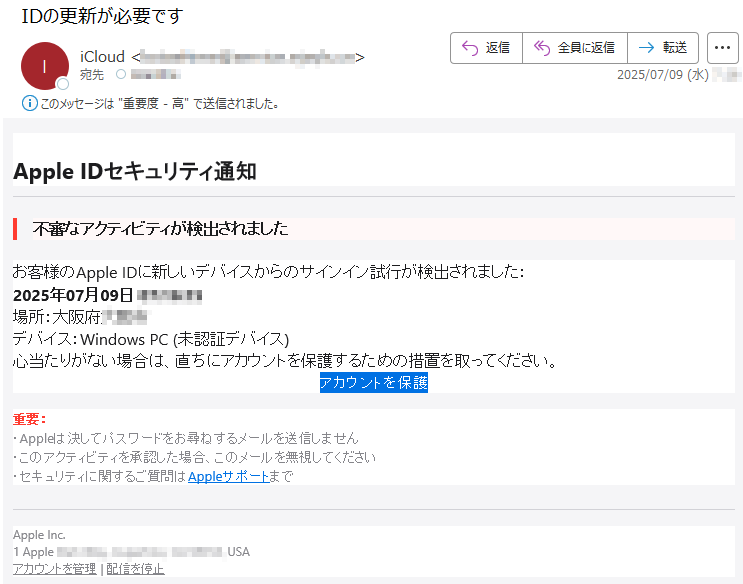Click the 返信 reply button
Viewport: 743px width, 584px height.
click(486, 48)
